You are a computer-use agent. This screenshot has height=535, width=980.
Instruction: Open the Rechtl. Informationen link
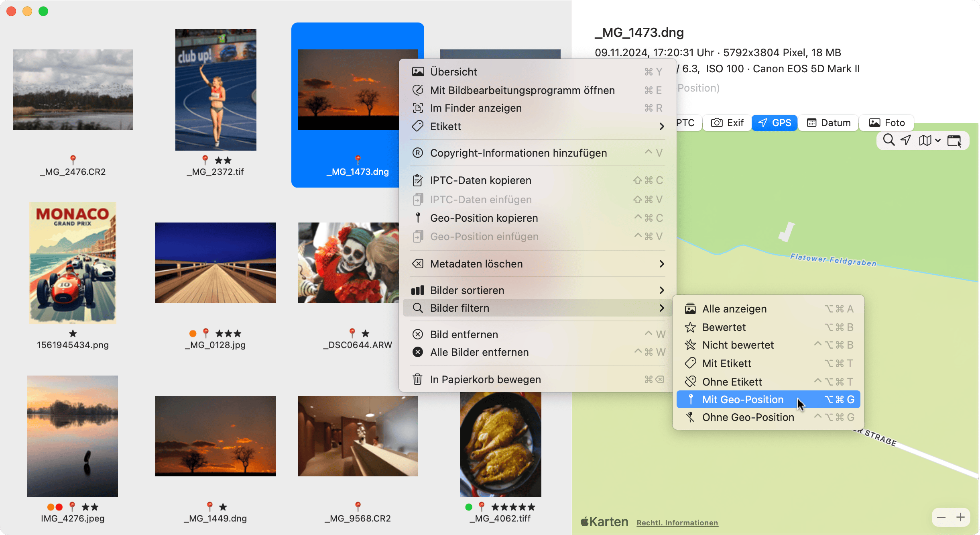(x=677, y=523)
